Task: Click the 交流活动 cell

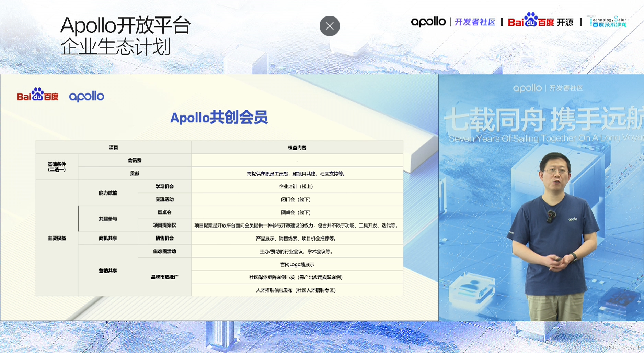Action: pos(164,200)
